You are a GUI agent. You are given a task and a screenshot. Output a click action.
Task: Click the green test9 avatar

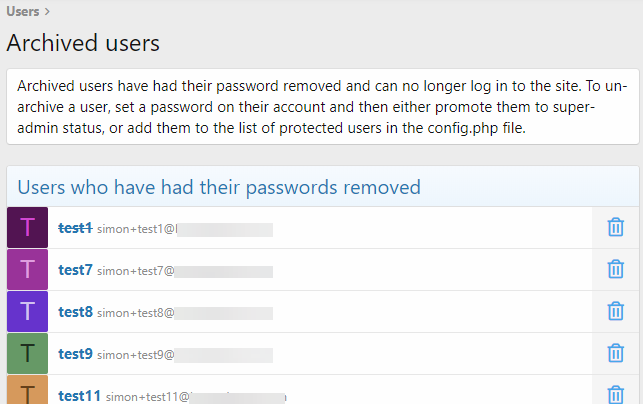click(27, 354)
